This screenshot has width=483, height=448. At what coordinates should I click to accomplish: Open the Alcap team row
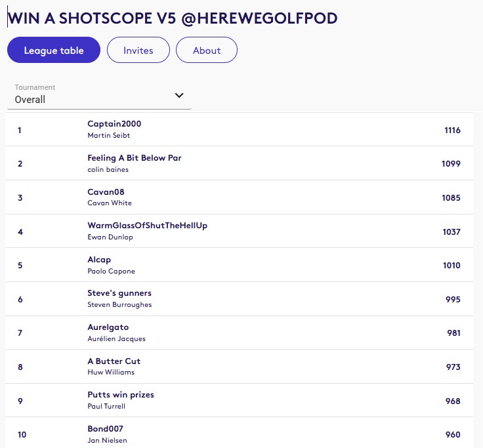pos(99,260)
